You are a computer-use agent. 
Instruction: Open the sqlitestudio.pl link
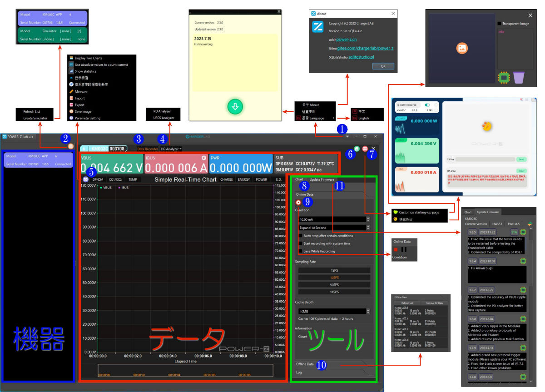point(361,57)
